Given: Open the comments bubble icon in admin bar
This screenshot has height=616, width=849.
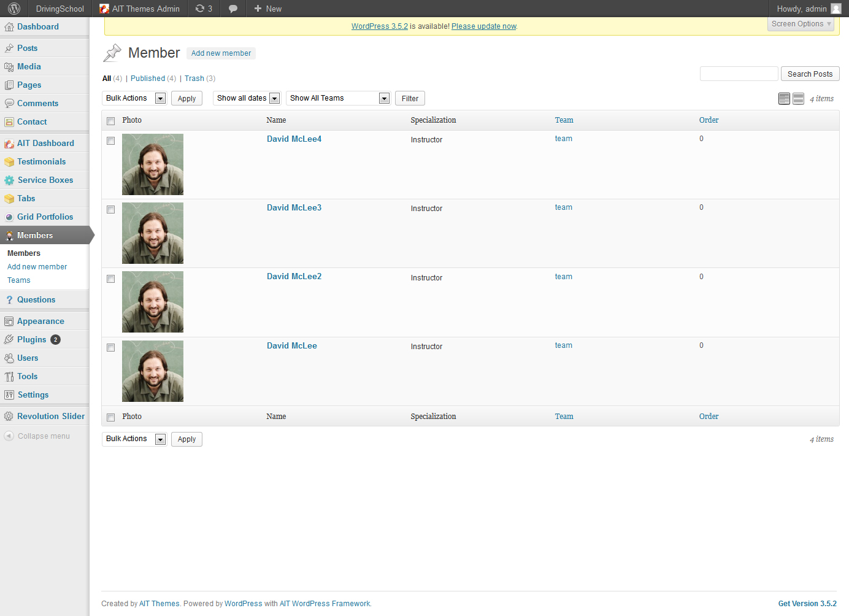Looking at the screenshot, I should [233, 9].
